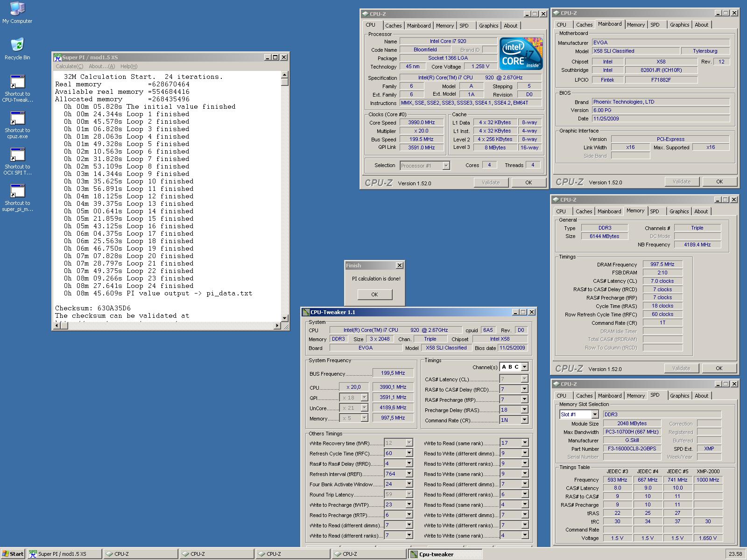
Task: Open Refresh Interval (tREFI) dropdown
Action: [x=409, y=474]
